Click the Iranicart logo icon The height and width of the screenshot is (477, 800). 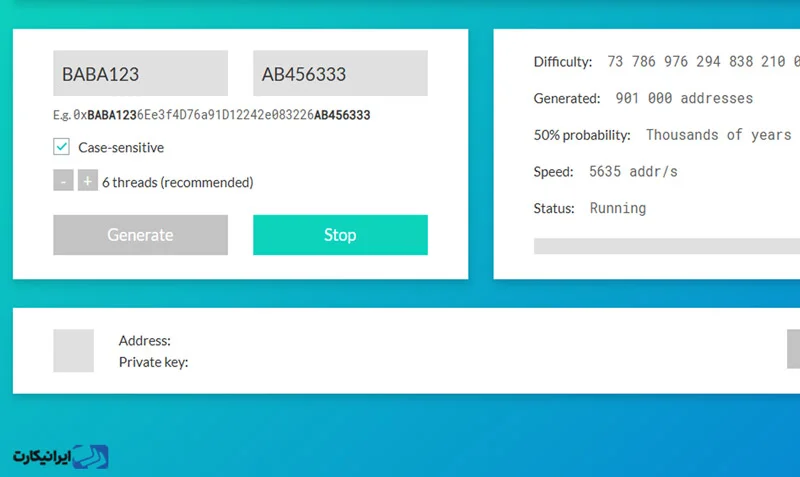pos(92,456)
